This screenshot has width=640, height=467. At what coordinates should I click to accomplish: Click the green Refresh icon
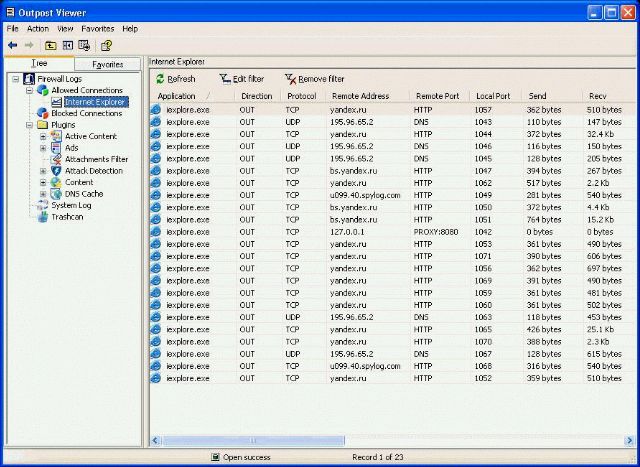point(160,79)
